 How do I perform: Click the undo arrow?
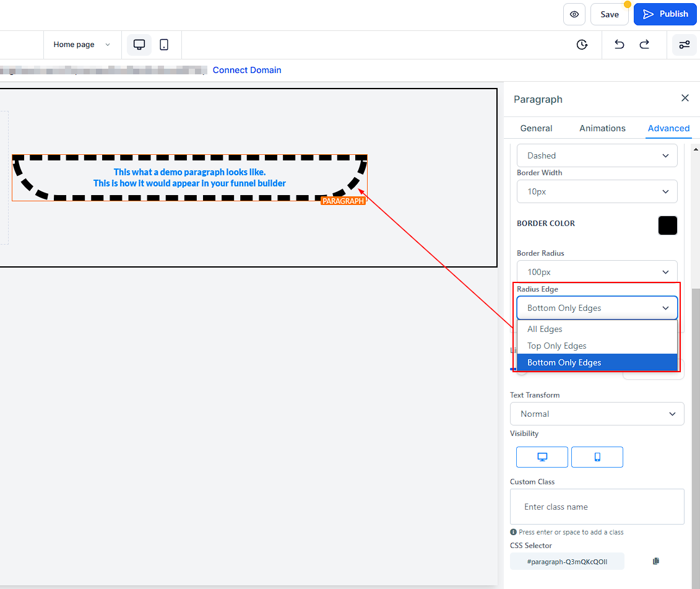pyautogui.click(x=619, y=45)
